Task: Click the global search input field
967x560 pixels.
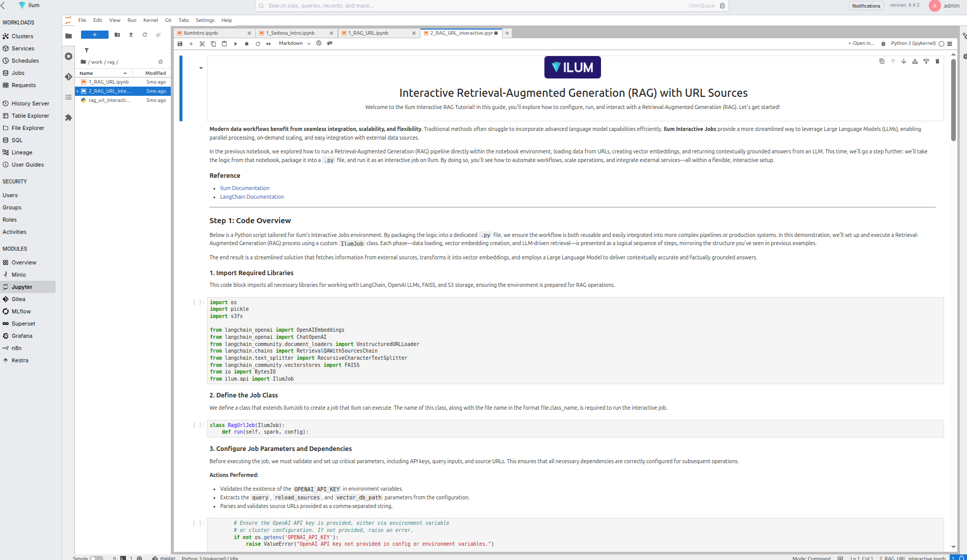Action: (489, 6)
